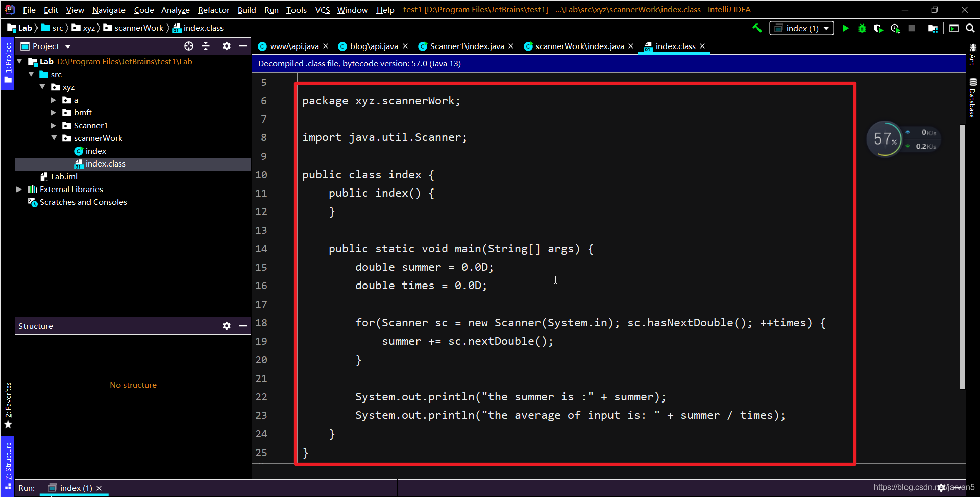The height and width of the screenshot is (497, 980).
Task: Close the Scanner1\index.java tab
Action: (x=511, y=46)
